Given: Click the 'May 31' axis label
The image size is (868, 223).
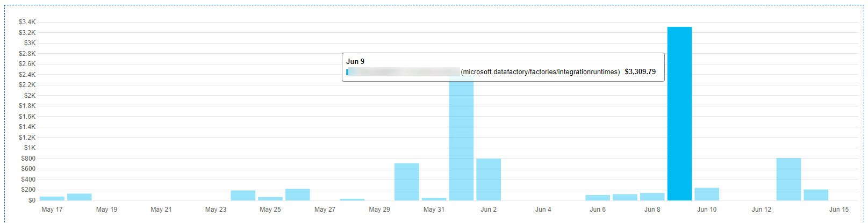Looking at the screenshot, I should (x=434, y=210).
